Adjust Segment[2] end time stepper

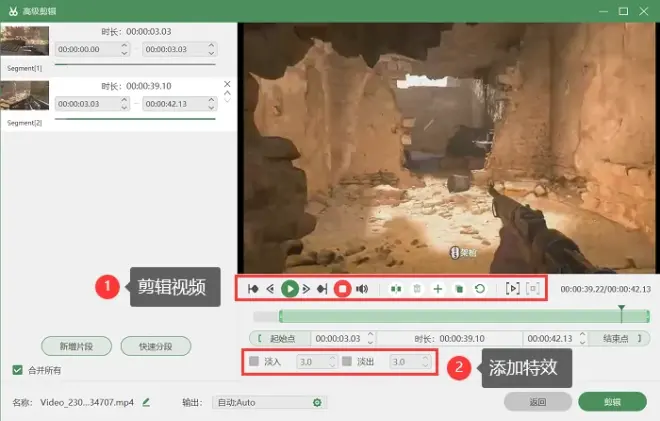[x=211, y=104]
